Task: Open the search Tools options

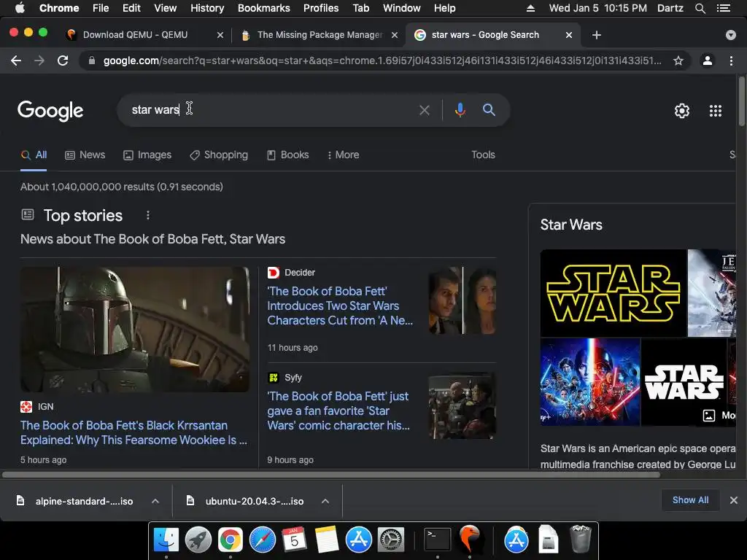Action: click(483, 155)
